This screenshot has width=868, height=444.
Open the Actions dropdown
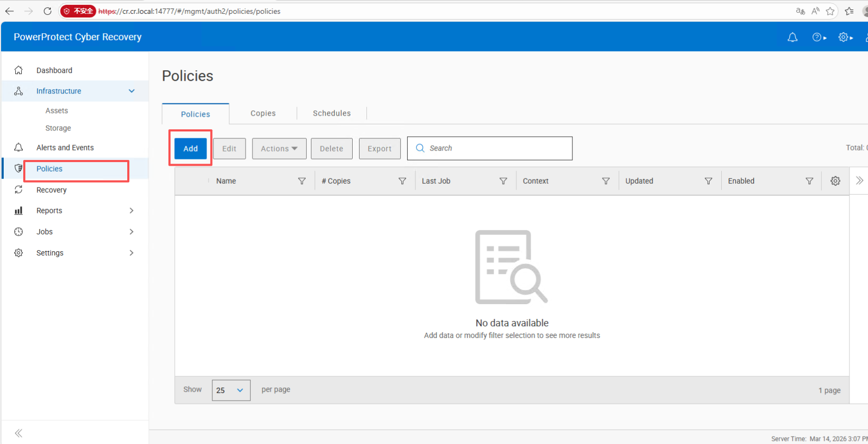(279, 149)
